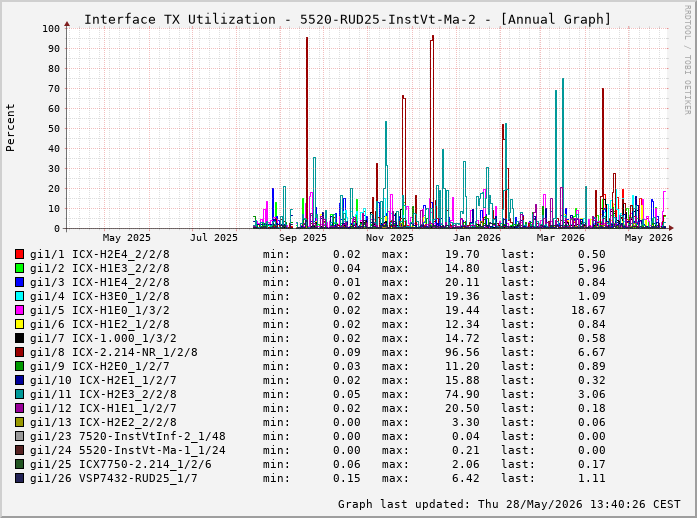Click the dark green swatch for gi1/25 ICX7750
The height and width of the screenshot is (518, 697).
pyautogui.click(x=19, y=464)
